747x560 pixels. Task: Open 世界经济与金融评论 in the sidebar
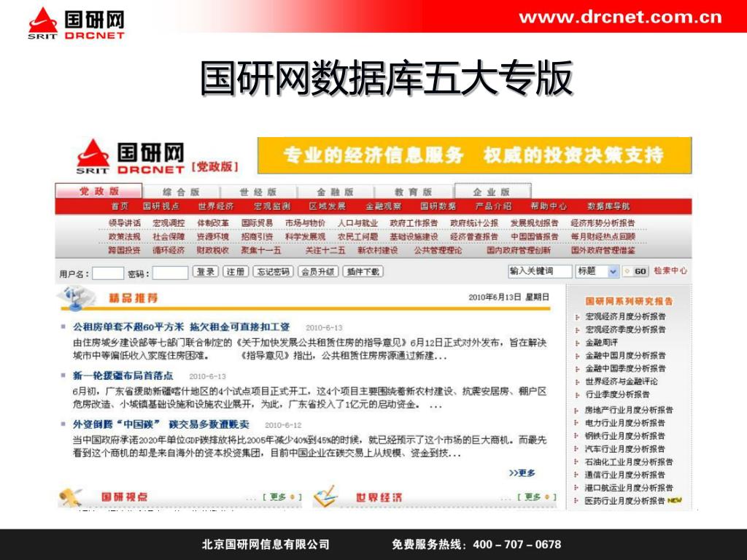click(622, 381)
